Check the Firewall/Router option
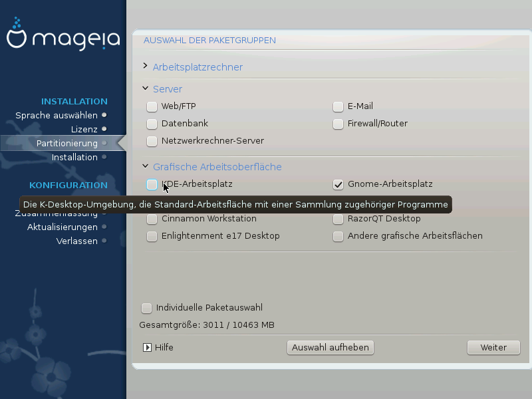Screen dimensions: 532x399 (338, 124)
